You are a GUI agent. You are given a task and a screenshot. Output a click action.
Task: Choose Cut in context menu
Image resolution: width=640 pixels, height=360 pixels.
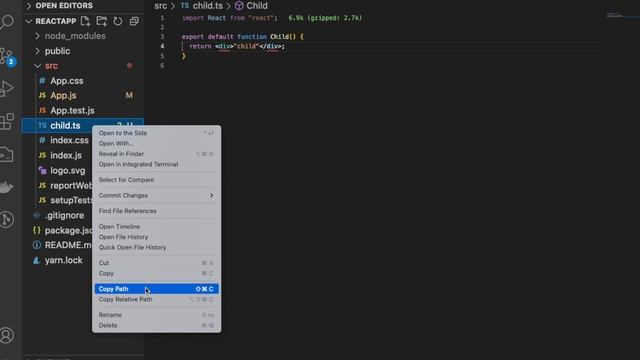tap(156, 263)
